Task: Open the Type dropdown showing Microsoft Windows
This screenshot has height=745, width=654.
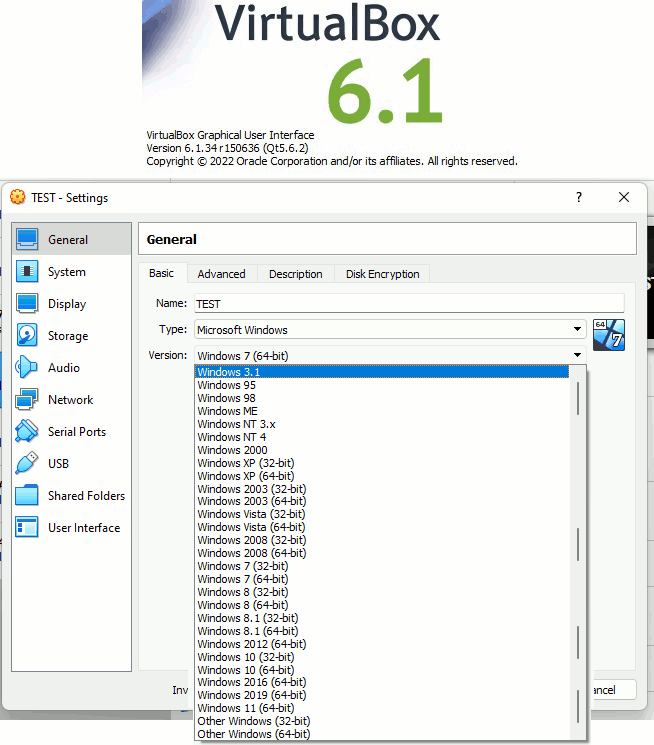Action: click(390, 329)
